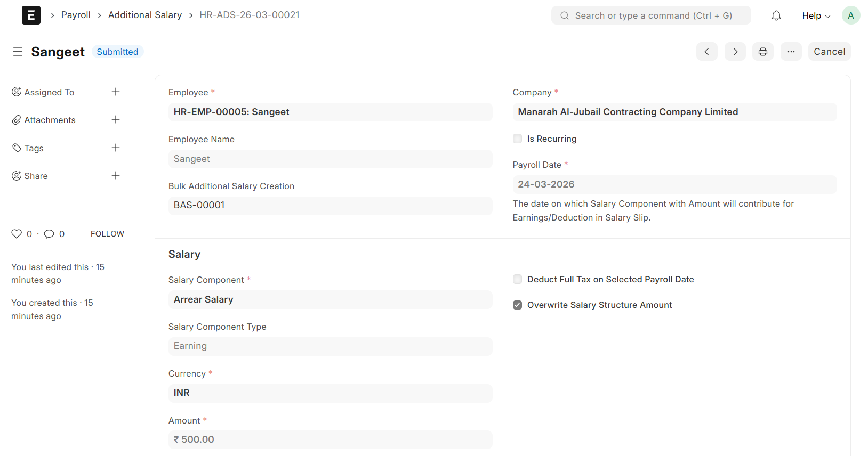Click FOLLOW to follow this document
The image size is (868, 456).
(107, 234)
